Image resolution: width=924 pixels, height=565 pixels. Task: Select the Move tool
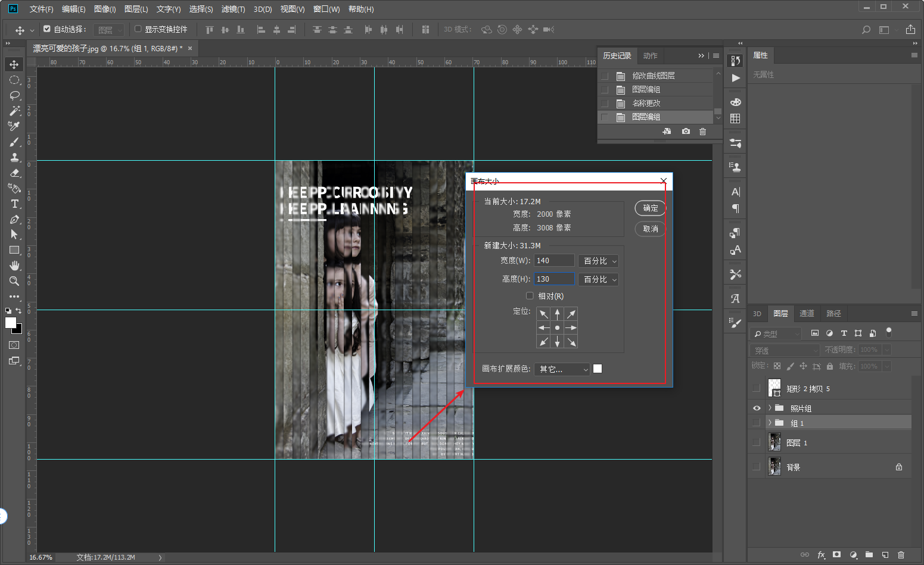click(14, 64)
